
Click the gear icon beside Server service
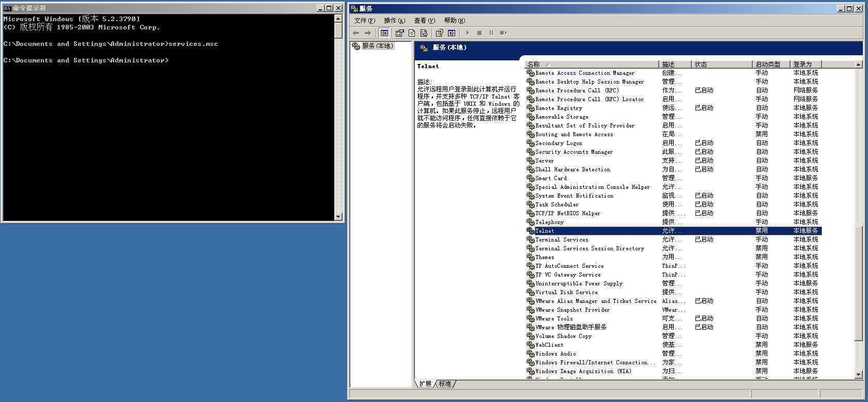click(x=531, y=160)
